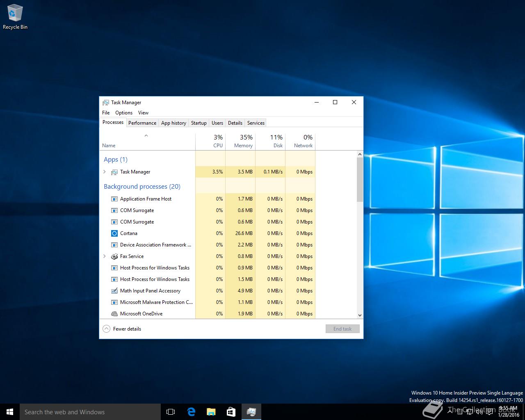525x420 pixels.
Task: Expand the Task Manager app row
Action: (x=105, y=172)
